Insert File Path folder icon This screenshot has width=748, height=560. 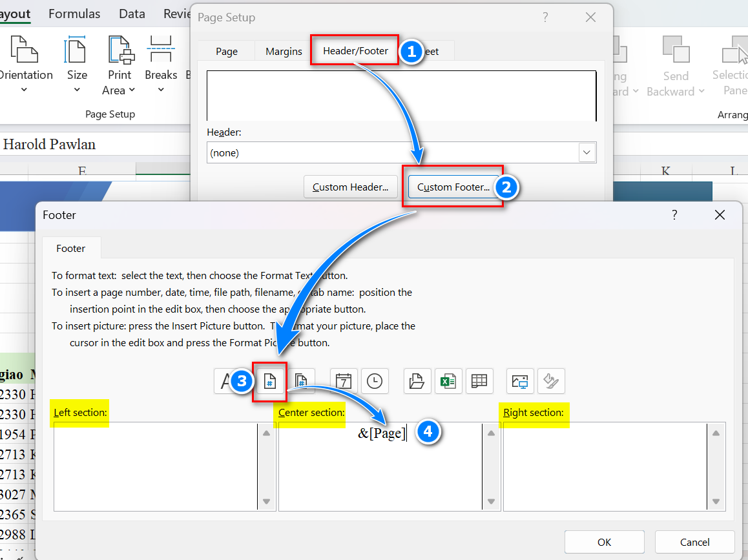417,381
